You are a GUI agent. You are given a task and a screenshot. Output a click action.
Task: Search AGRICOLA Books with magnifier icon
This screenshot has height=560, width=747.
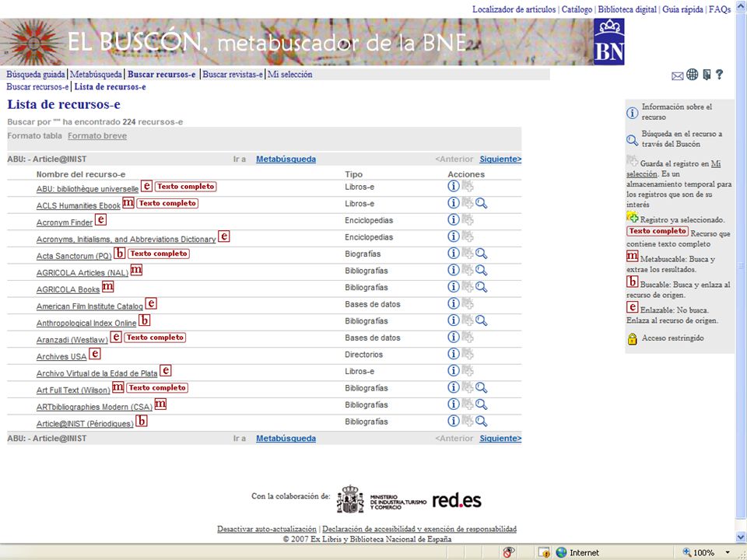click(x=481, y=287)
